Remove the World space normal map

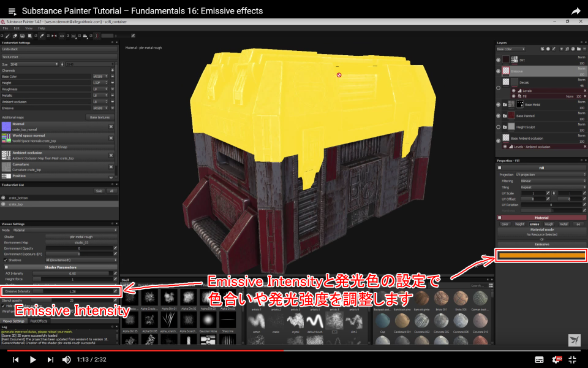pyautogui.click(x=111, y=138)
